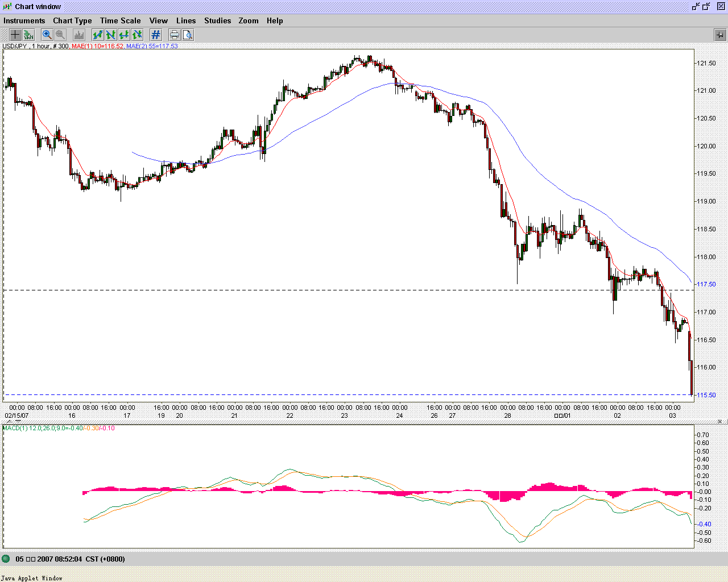Select the second line drawing tool

(111, 35)
